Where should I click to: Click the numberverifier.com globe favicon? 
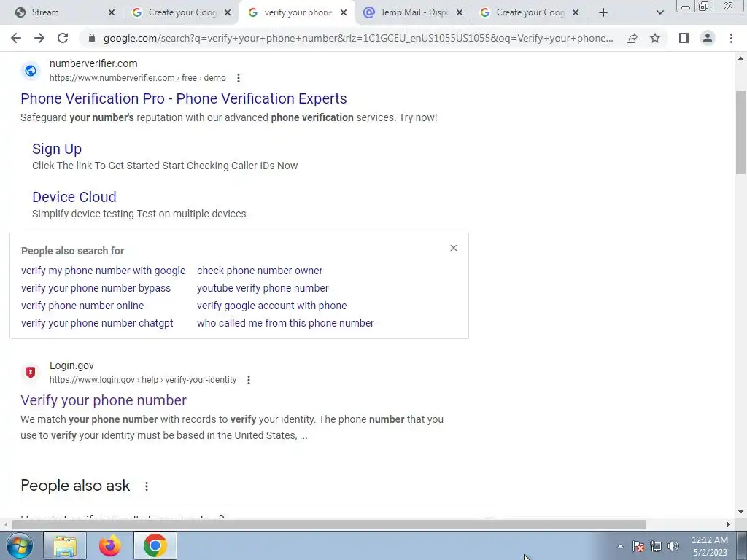[x=31, y=71]
